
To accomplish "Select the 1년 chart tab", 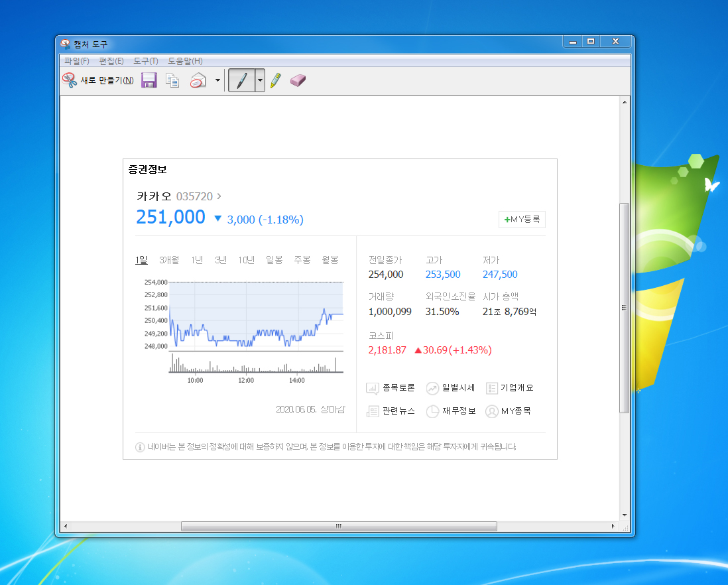I will 197,260.
